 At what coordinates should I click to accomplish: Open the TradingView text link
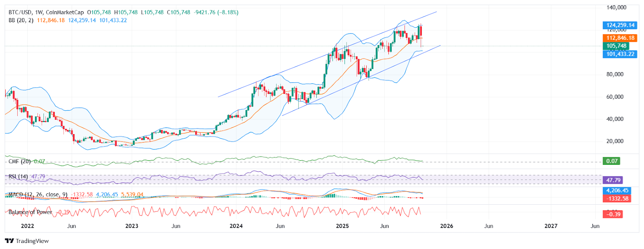(x=32, y=241)
